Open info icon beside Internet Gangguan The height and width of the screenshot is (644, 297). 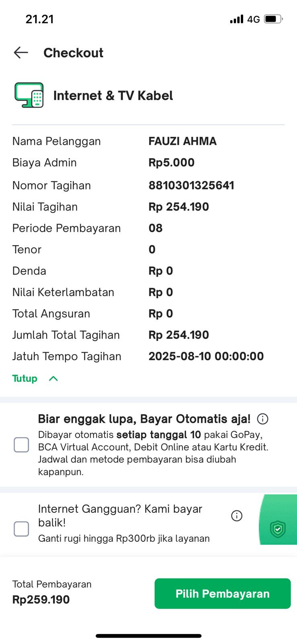[237, 516]
